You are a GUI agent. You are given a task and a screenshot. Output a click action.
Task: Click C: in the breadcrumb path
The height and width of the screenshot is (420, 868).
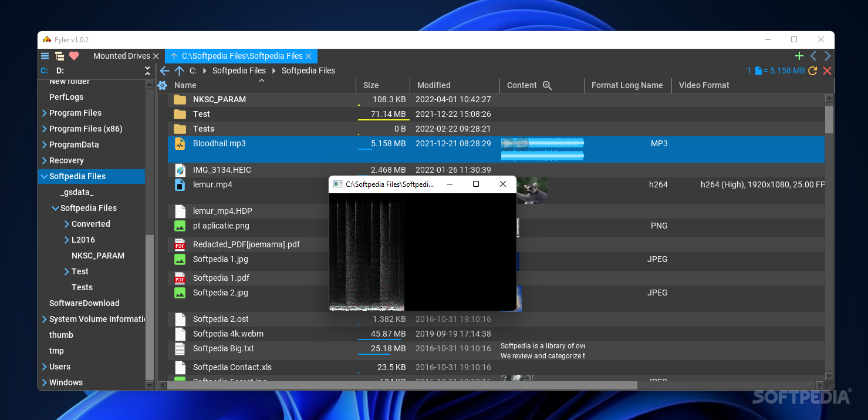193,70
